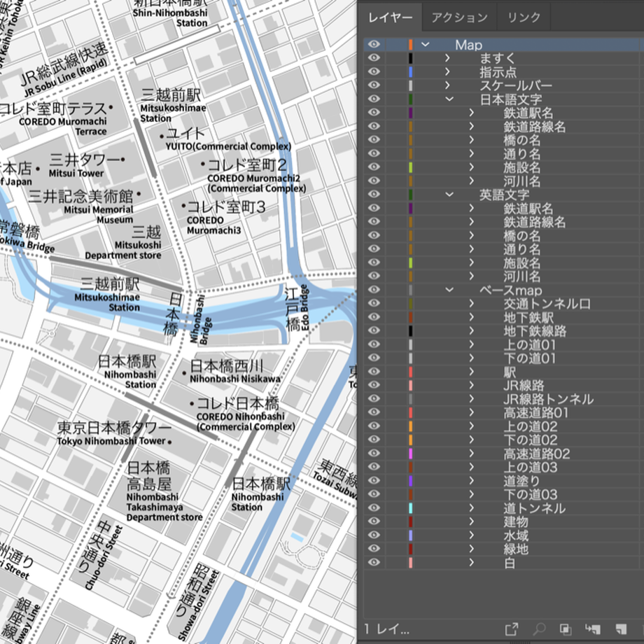Expand the 駅 layer

tap(472, 372)
